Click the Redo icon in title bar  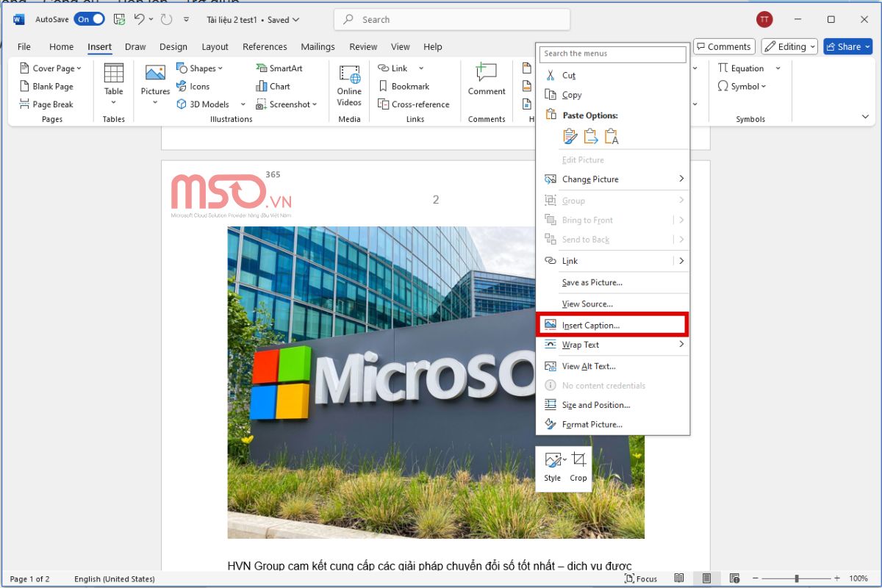click(x=166, y=20)
